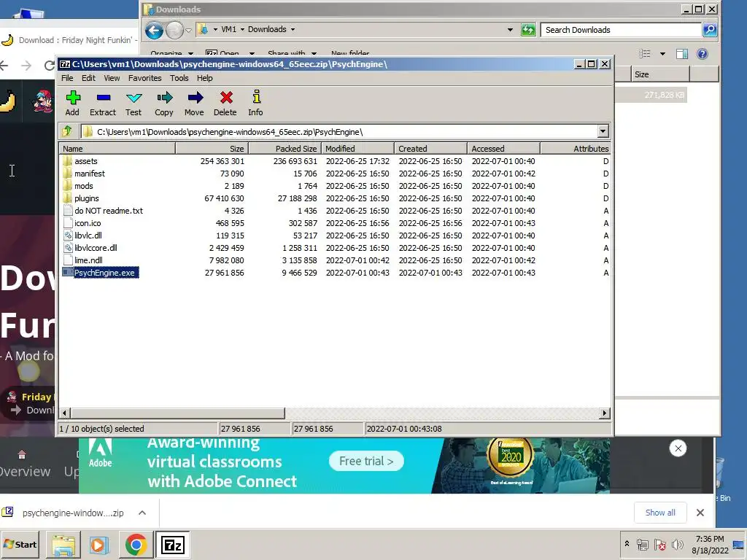The image size is (747, 560).
Task: Expand the psychengine zip download options chevron
Action: 142,513
